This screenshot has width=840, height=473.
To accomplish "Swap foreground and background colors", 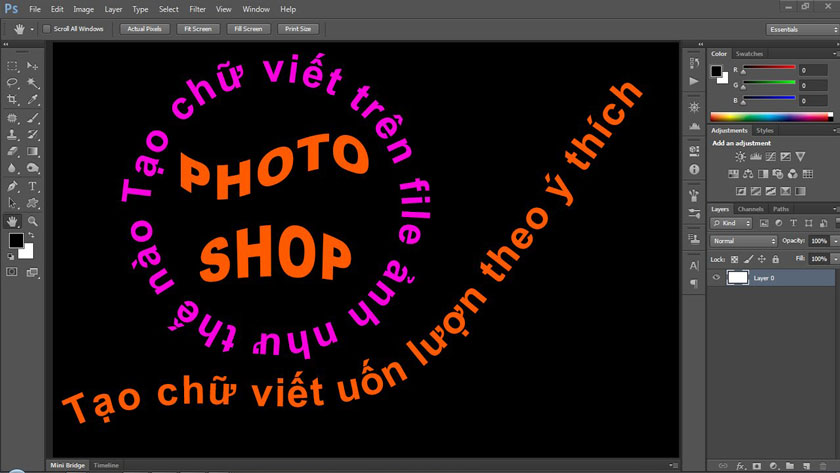I will tap(31, 235).
